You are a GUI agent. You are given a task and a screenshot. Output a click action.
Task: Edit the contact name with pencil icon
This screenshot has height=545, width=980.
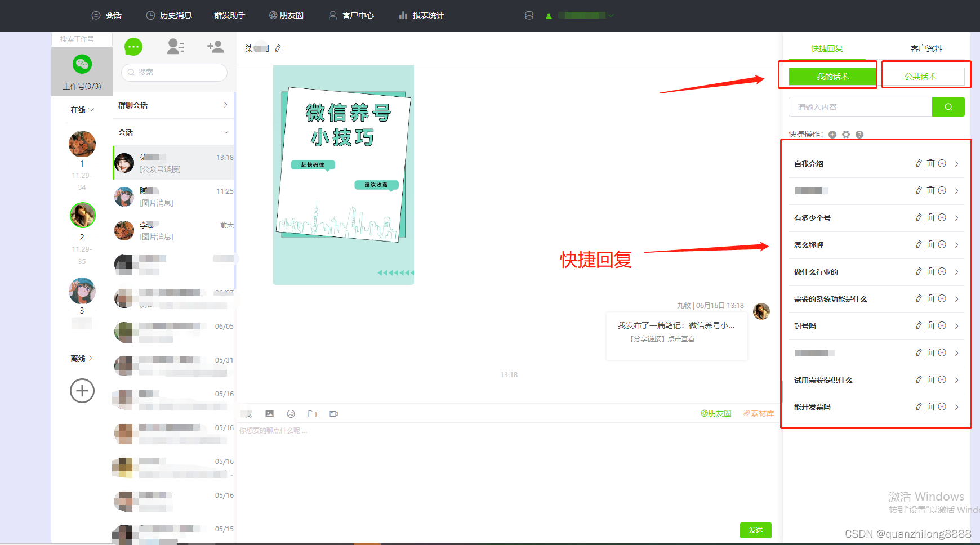pyautogui.click(x=278, y=49)
